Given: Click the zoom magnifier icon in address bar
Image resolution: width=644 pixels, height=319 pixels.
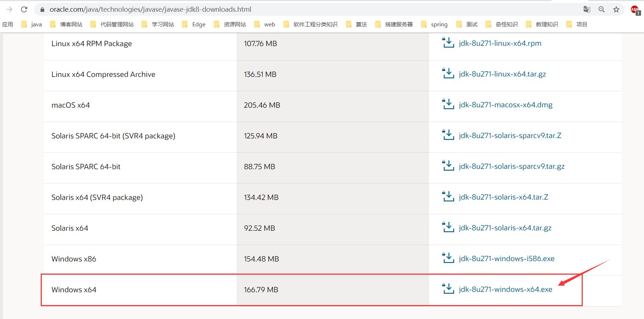Looking at the screenshot, I should 601,10.
